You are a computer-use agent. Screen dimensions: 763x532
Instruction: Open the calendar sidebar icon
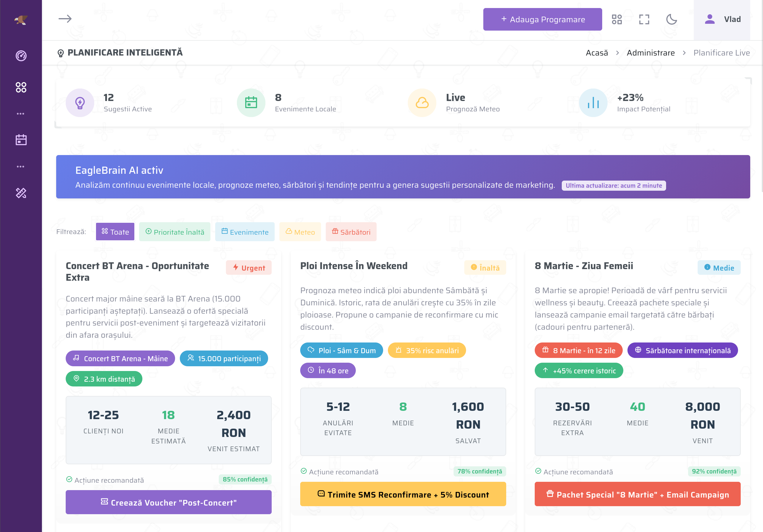(x=21, y=140)
